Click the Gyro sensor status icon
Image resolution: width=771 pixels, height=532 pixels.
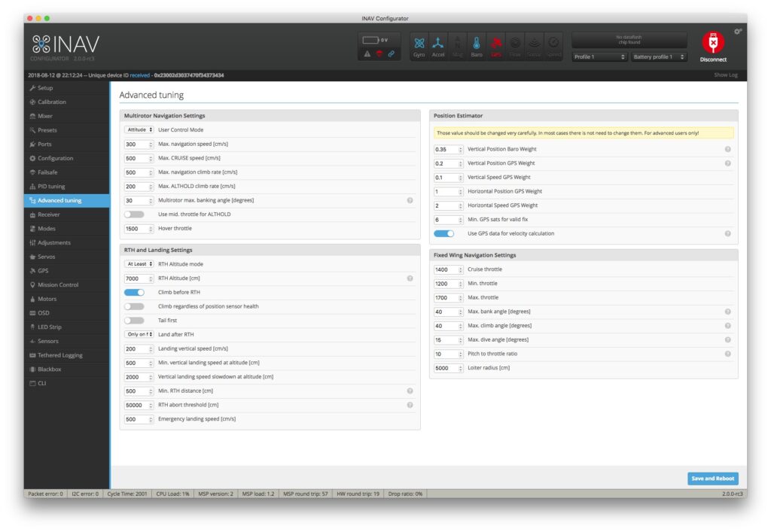pos(419,46)
